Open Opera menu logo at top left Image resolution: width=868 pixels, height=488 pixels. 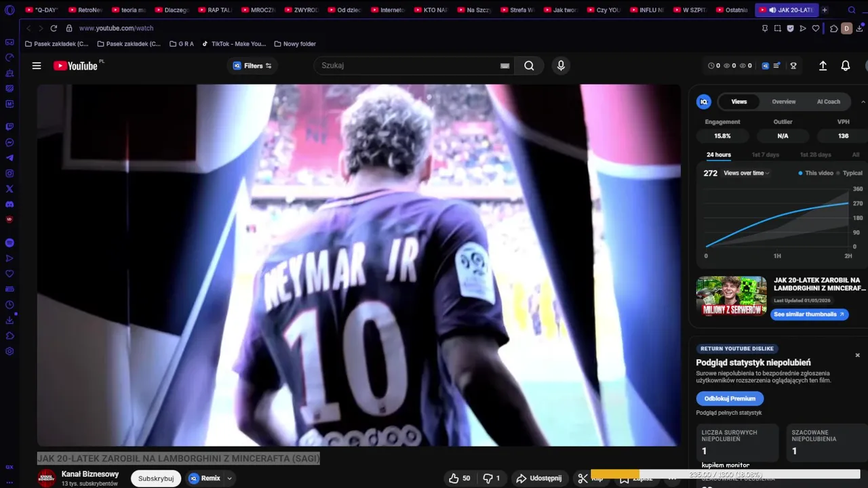9,10
